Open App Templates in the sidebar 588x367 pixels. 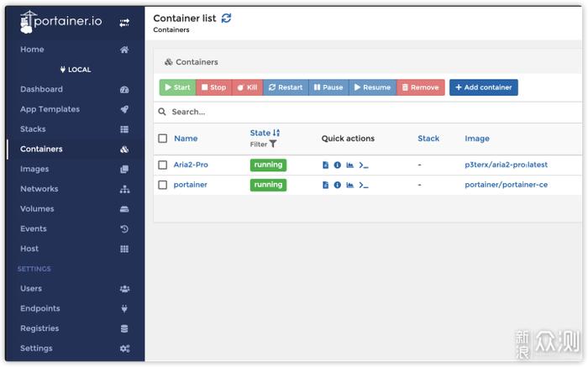pos(50,109)
